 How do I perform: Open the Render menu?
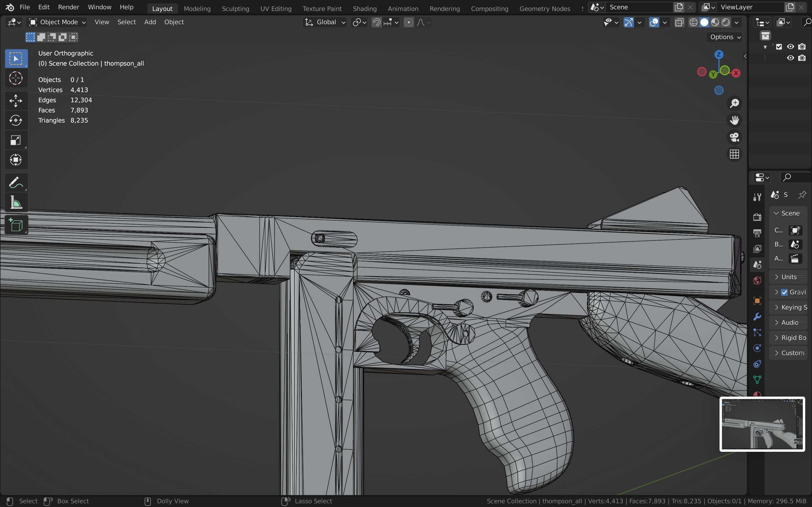69,7
